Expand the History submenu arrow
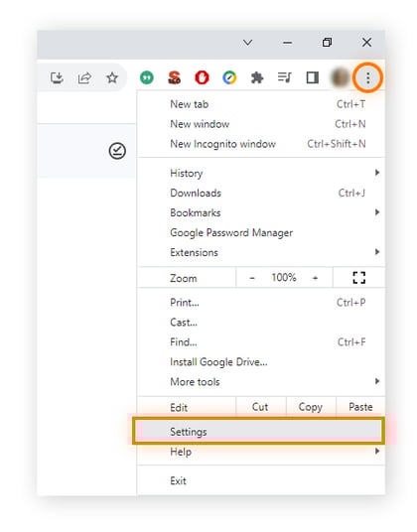This screenshot has height=532, width=417. (377, 173)
